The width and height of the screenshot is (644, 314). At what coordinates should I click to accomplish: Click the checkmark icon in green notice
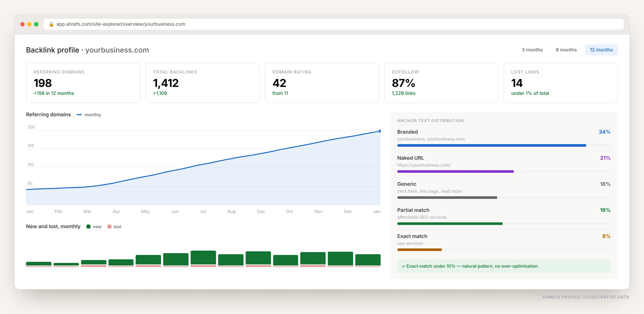(403, 266)
